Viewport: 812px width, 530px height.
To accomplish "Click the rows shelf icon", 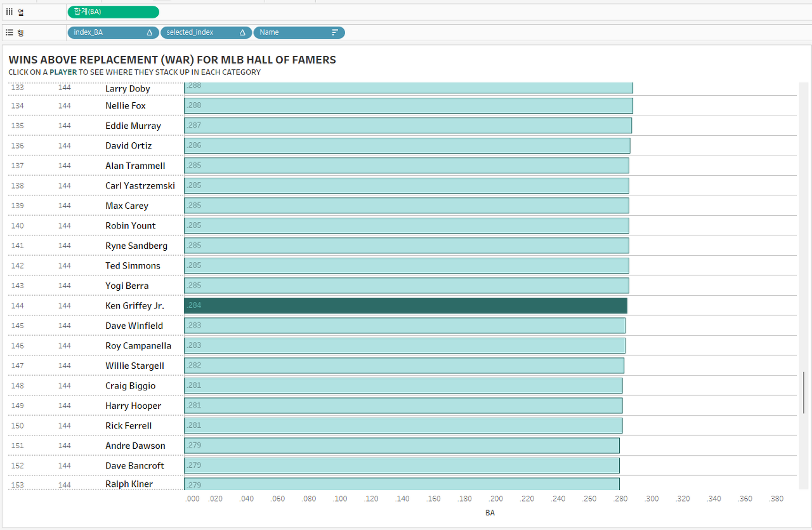I will coord(9,32).
